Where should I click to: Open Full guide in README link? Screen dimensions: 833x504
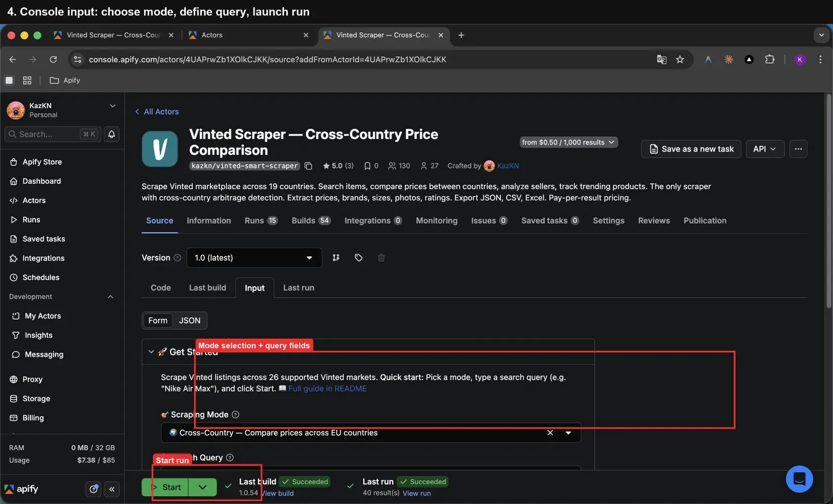[327, 389]
